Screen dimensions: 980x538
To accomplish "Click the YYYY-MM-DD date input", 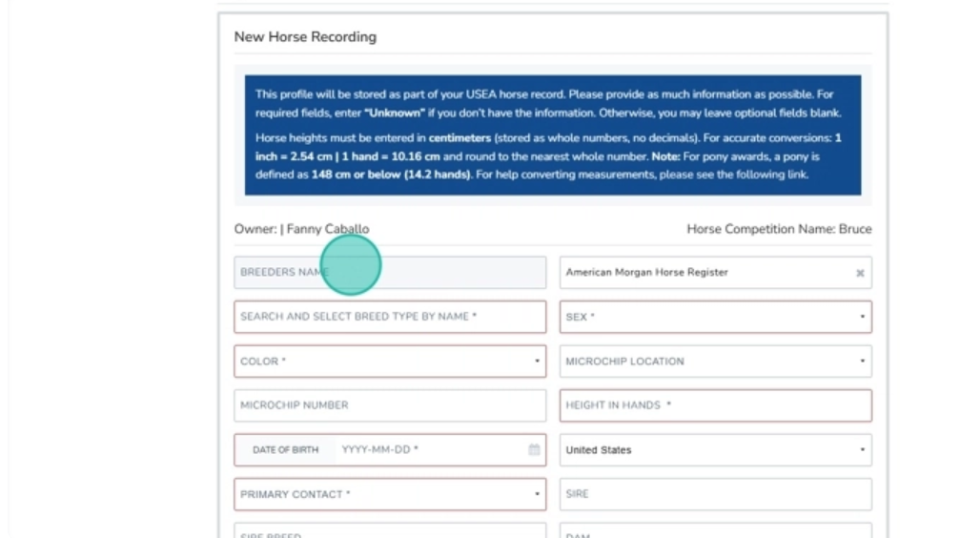I will [429, 449].
